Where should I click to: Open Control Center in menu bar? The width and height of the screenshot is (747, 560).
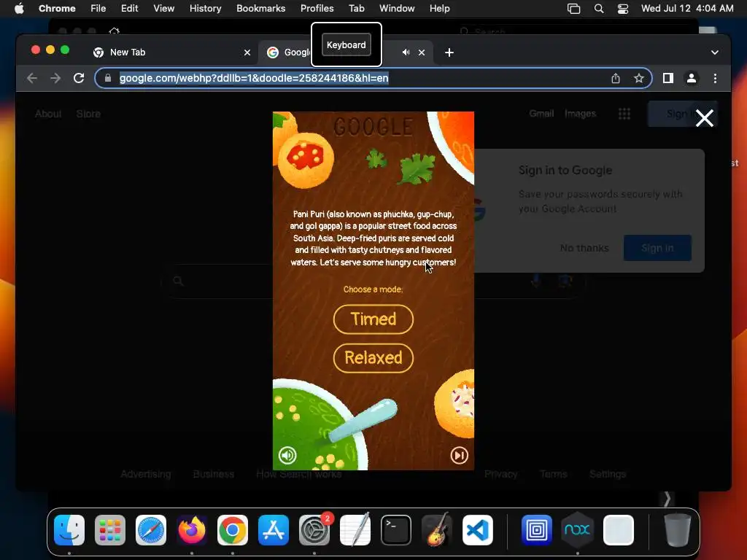[623, 9]
